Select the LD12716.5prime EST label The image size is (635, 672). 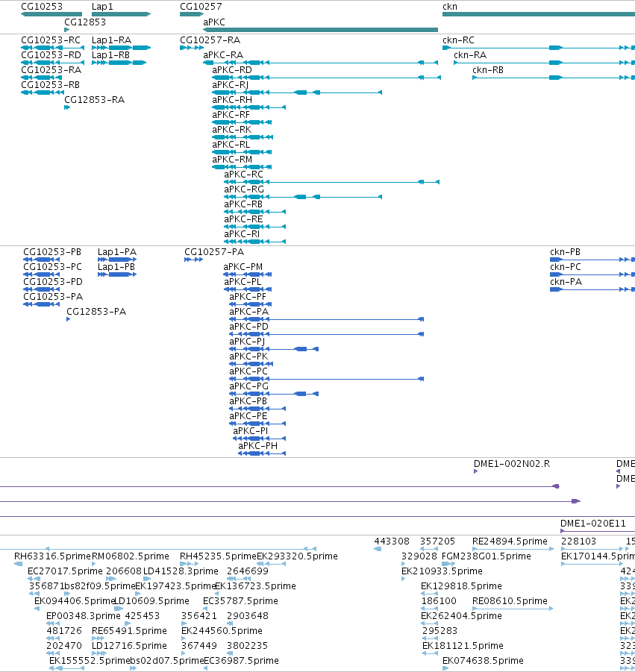tap(129, 646)
